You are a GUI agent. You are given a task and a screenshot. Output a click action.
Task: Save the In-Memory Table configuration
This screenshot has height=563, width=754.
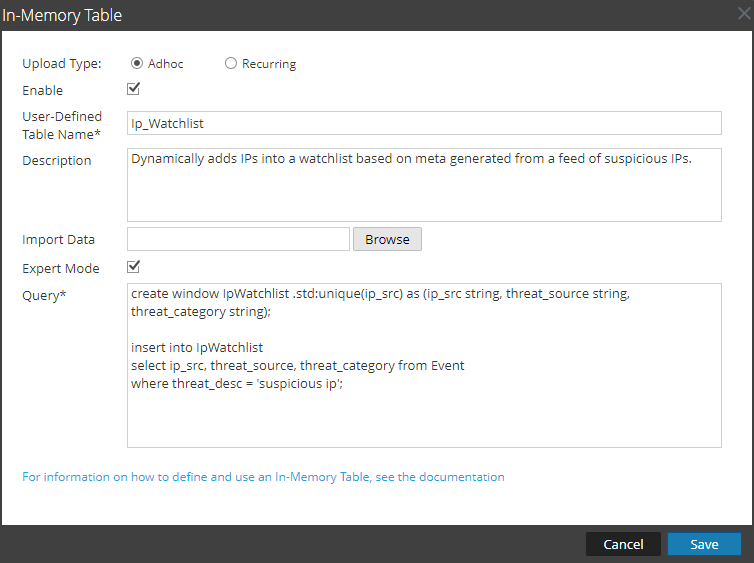[704, 544]
